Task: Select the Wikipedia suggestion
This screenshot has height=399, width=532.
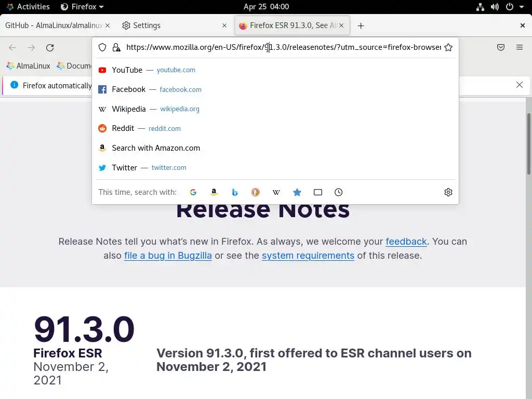Action: 275,109
